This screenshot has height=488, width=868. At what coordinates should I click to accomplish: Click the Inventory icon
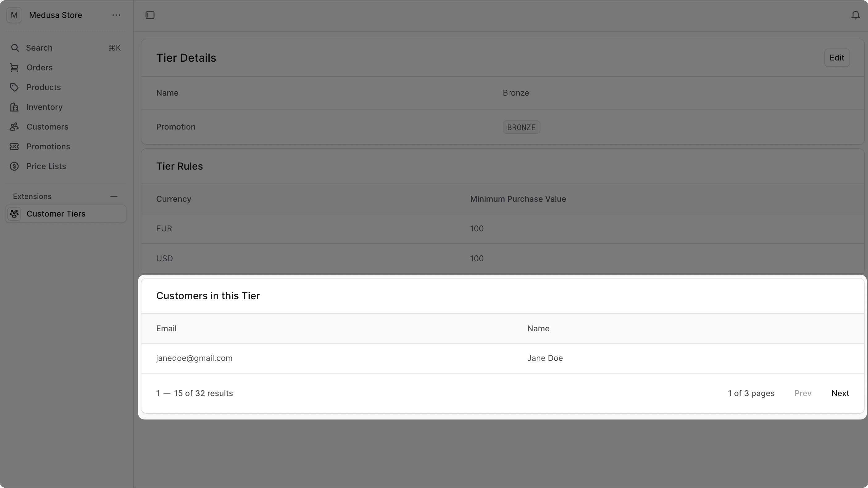tap(15, 107)
